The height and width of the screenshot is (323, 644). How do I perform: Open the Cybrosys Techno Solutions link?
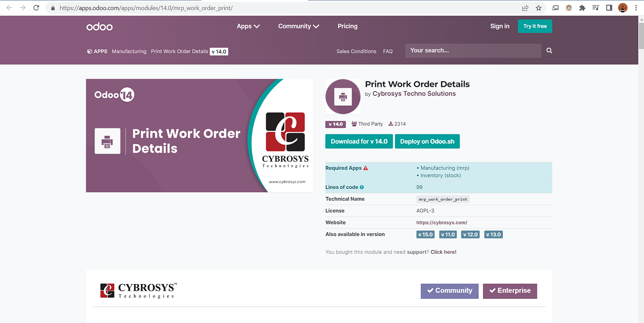pyautogui.click(x=414, y=93)
